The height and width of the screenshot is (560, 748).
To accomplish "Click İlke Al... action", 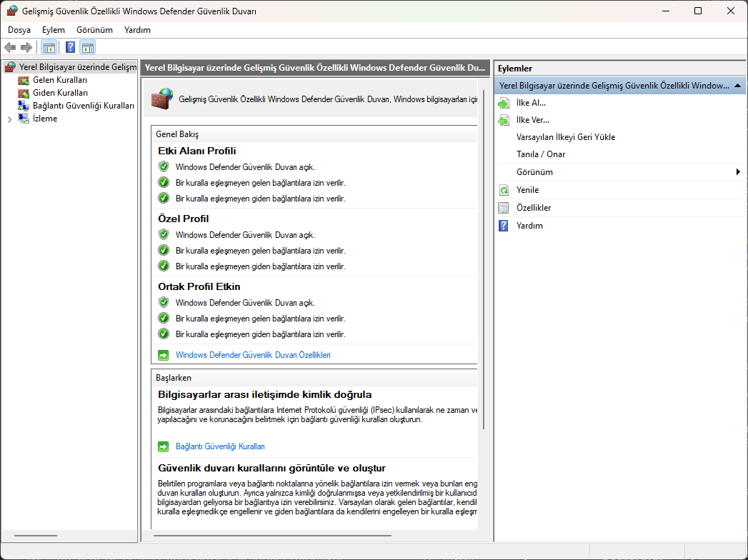I will (531, 103).
